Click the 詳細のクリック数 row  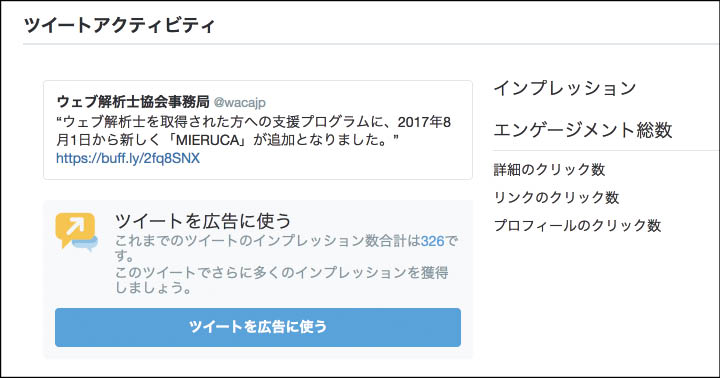coord(549,169)
